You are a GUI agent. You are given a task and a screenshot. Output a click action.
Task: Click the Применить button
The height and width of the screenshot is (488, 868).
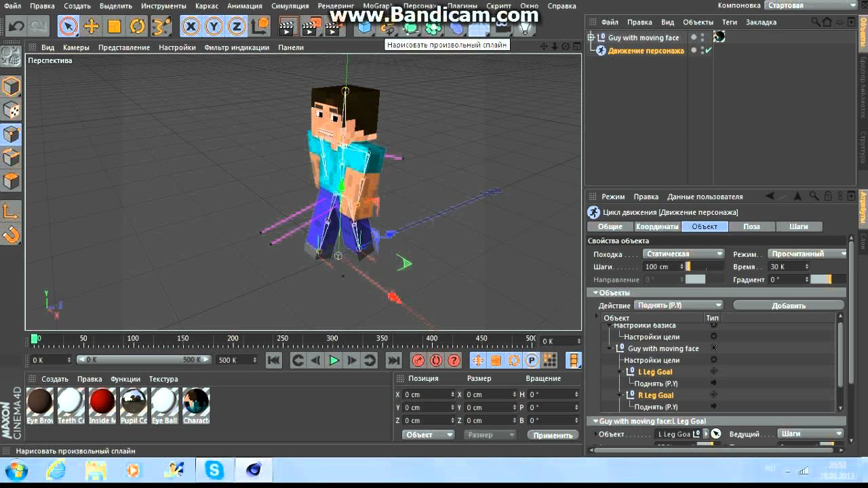[553, 435]
